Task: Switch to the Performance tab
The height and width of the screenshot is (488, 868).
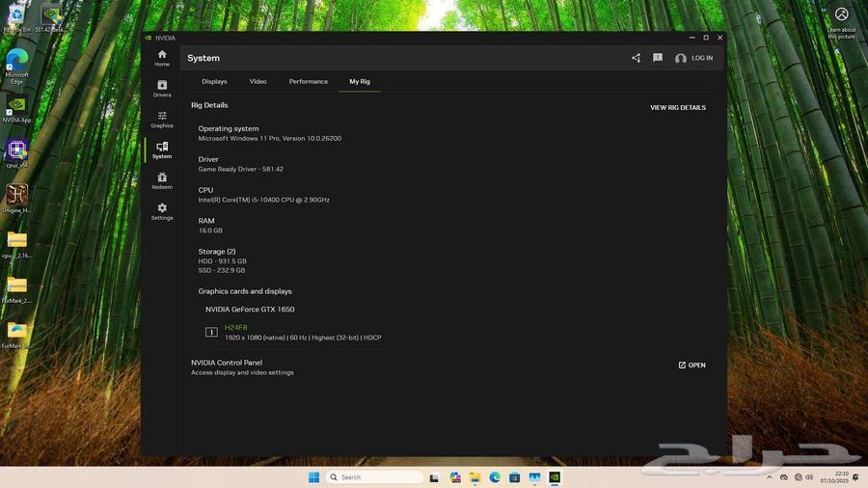Action: [309, 81]
